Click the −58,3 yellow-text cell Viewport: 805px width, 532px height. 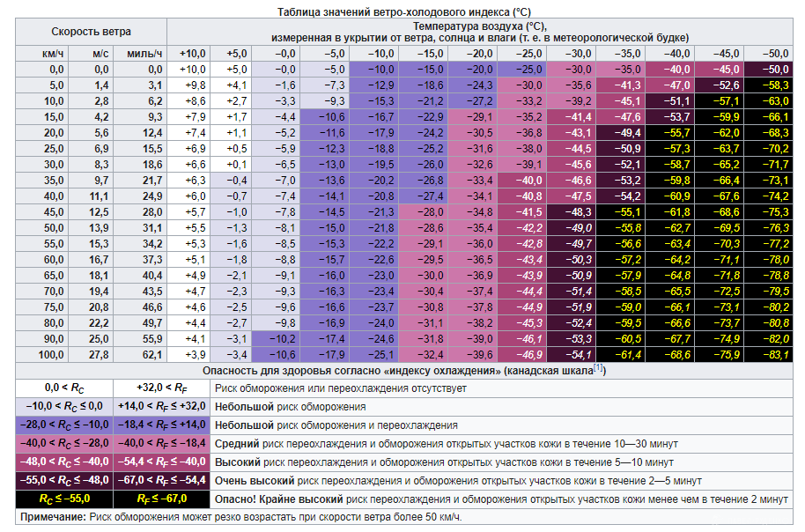tap(772, 85)
